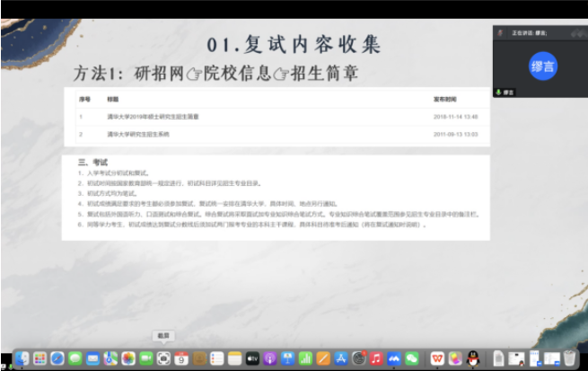Screen dimensions: 588x371
Task: Click the 序号 column header
Action: coord(84,100)
